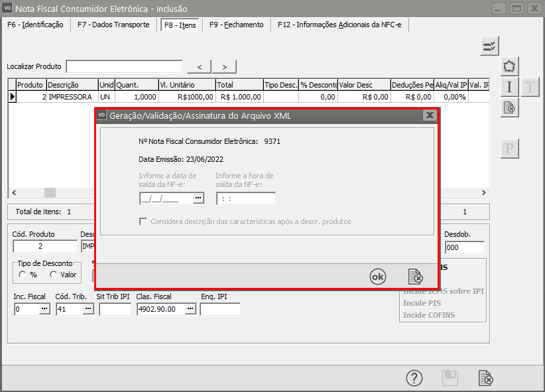Click the R$1000,00 unit value cell
The width and height of the screenshot is (545, 392).
[x=187, y=97]
